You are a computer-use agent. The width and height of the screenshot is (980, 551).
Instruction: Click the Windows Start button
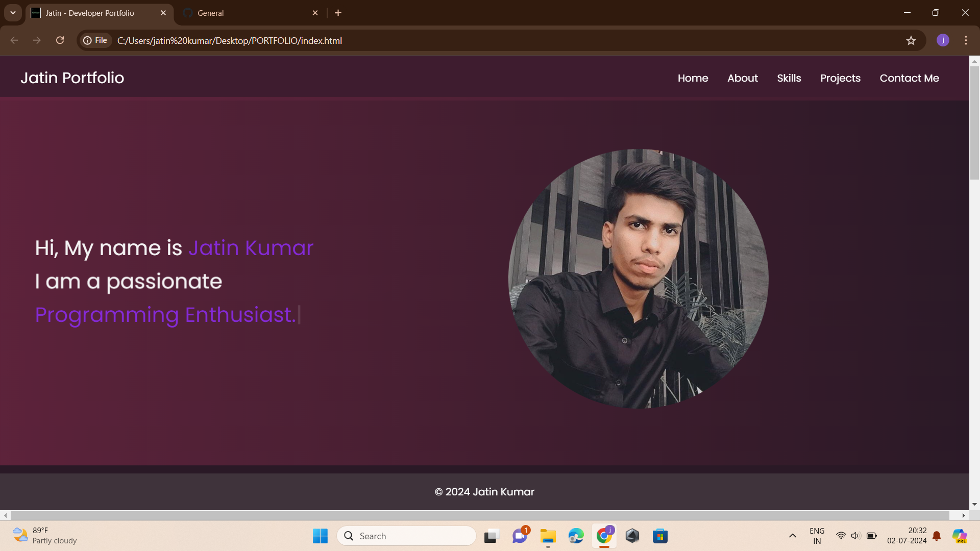click(x=320, y=536)
